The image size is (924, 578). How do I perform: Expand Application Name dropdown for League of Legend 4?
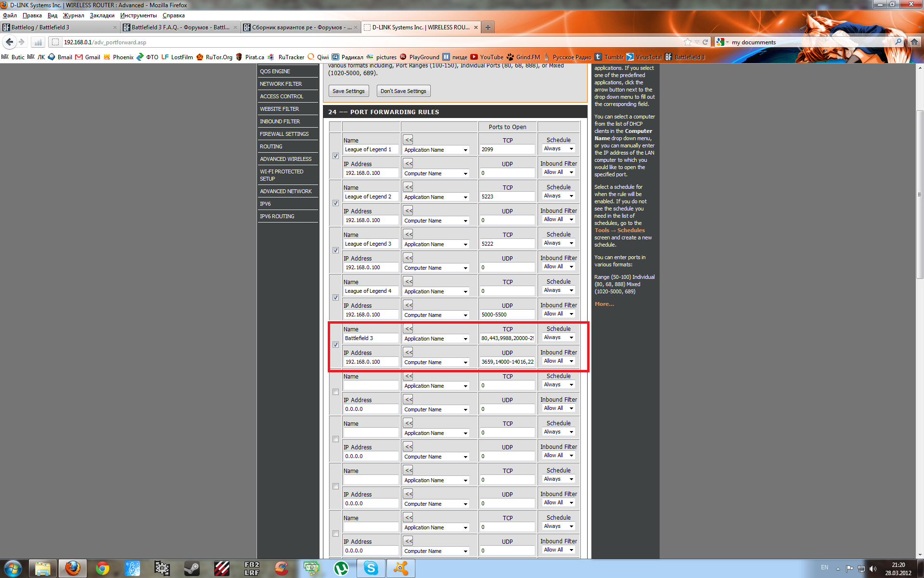coord(436,291)
